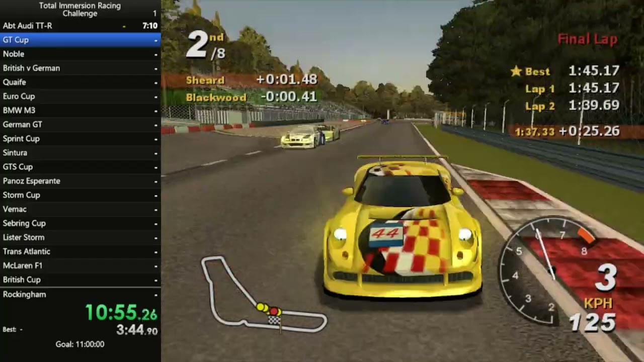
Task: Click the checkered finish flag on minimap
Action: point(274,320)
